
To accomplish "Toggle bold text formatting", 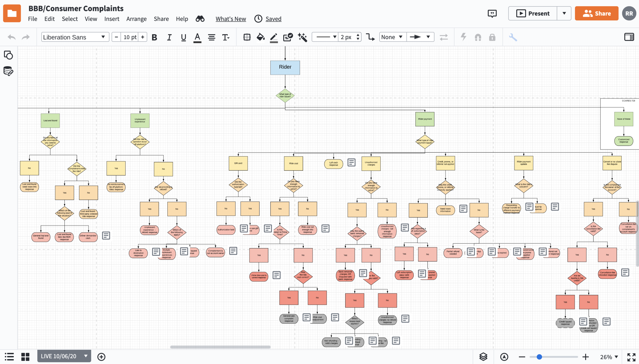I will (154, 37).
